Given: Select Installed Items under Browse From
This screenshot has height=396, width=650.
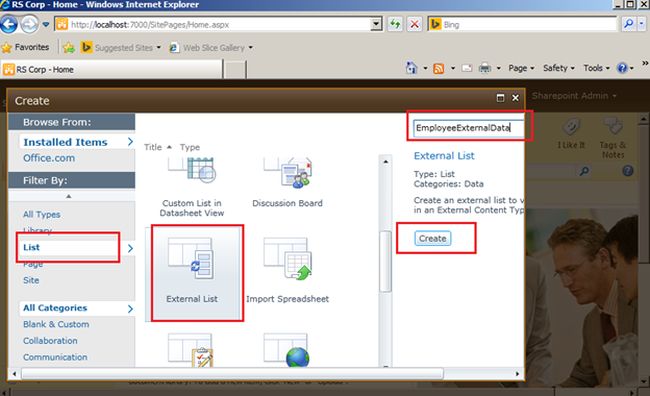Looking at the screenshot, I should click(65, 142).
